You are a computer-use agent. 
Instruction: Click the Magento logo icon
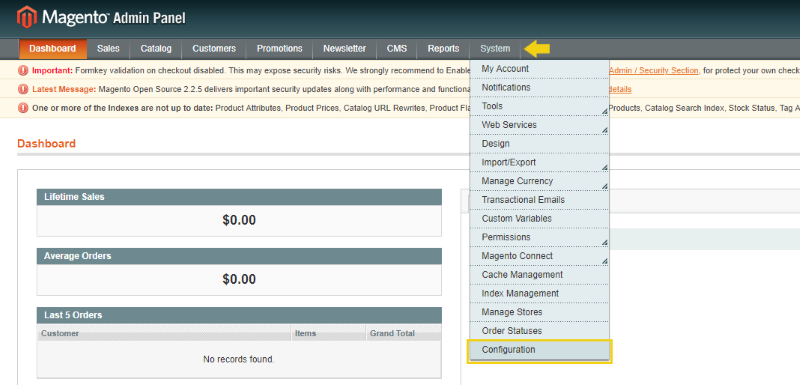click(x=27, y=18)
